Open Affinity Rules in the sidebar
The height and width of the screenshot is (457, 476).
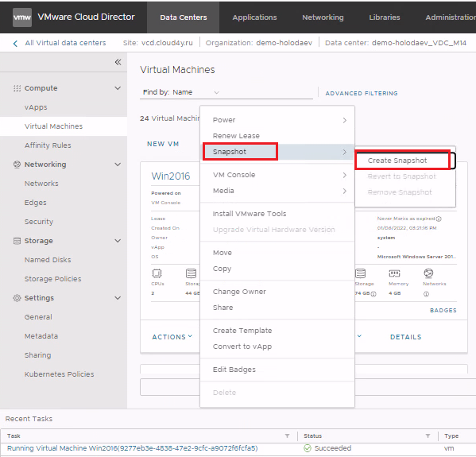[48, 145]
